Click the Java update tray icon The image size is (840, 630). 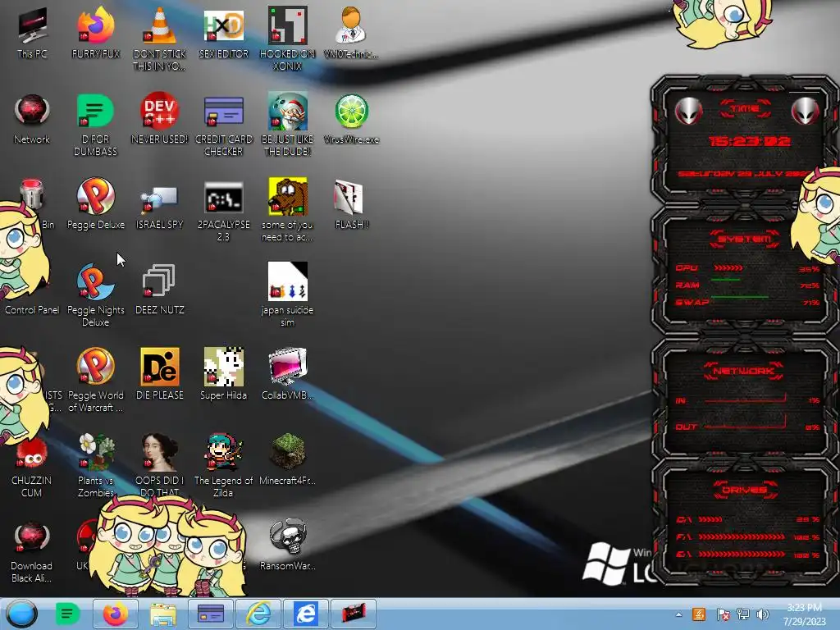[699, 614]
